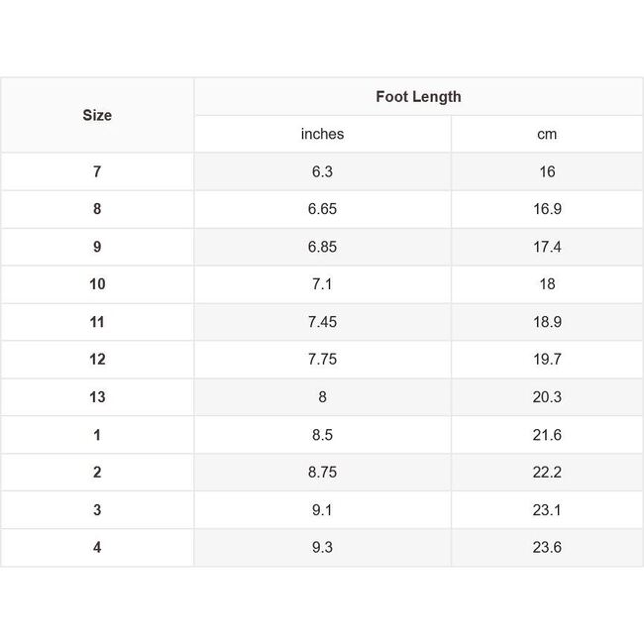Click the 22.2 cm cell
Viewport: 644px width, 644px height.
point(547,473)
